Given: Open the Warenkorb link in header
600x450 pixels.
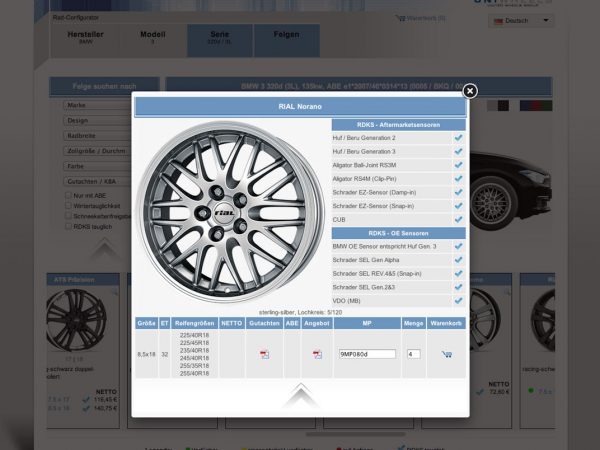Looking at the screenshot, I should pyautogui.click(x=421, y=18).
